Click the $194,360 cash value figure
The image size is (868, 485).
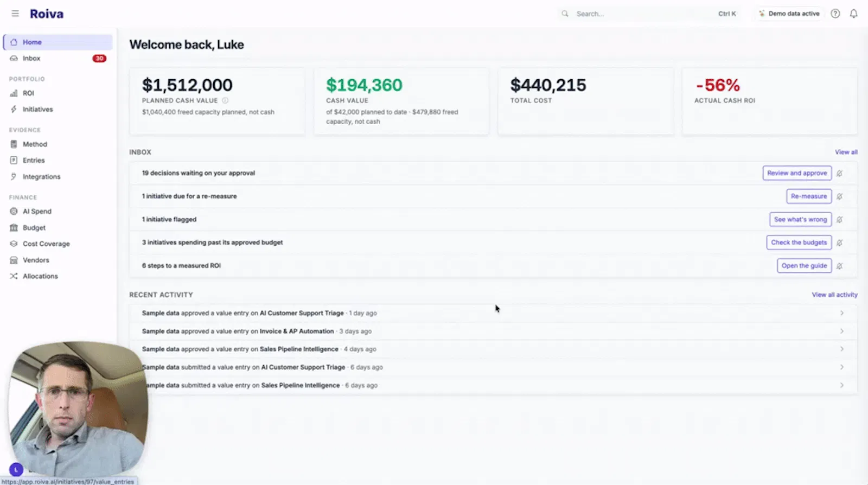[364, 85]
